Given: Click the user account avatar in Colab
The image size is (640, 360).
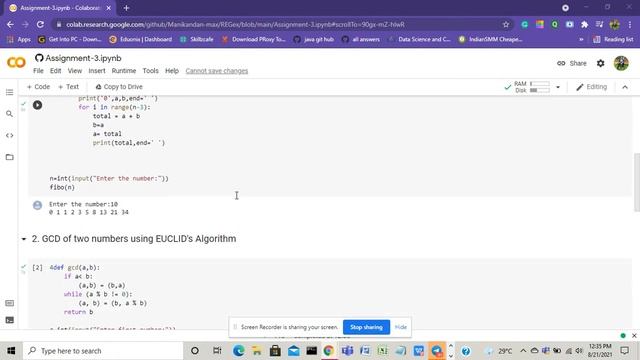Looking at the screenshot, I should click(x=621, y=63).
